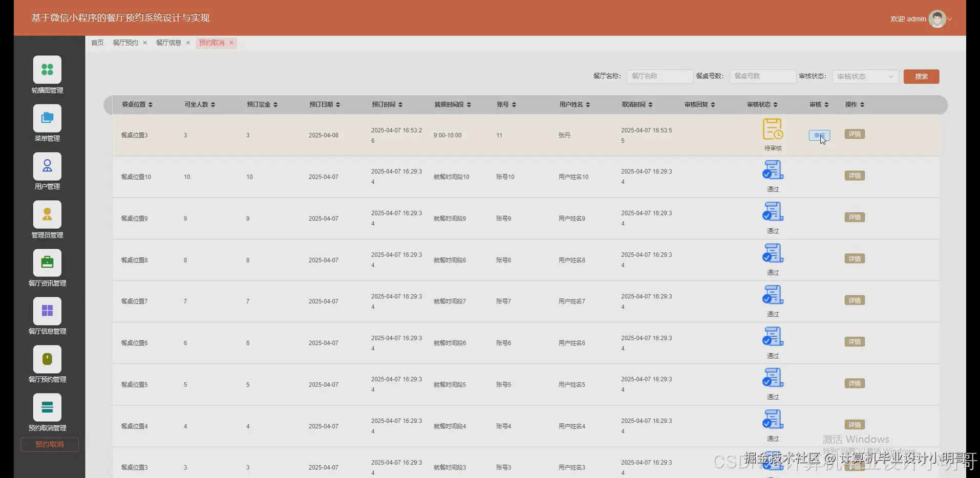This screenshot has width=980, height=478.
Task: Sort the table by 预订日期 column
Action: click(324, 104)
